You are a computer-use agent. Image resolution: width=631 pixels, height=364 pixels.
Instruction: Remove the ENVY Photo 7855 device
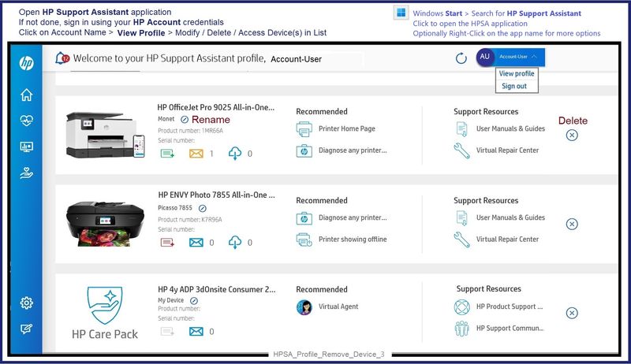(x=572, y=224)
